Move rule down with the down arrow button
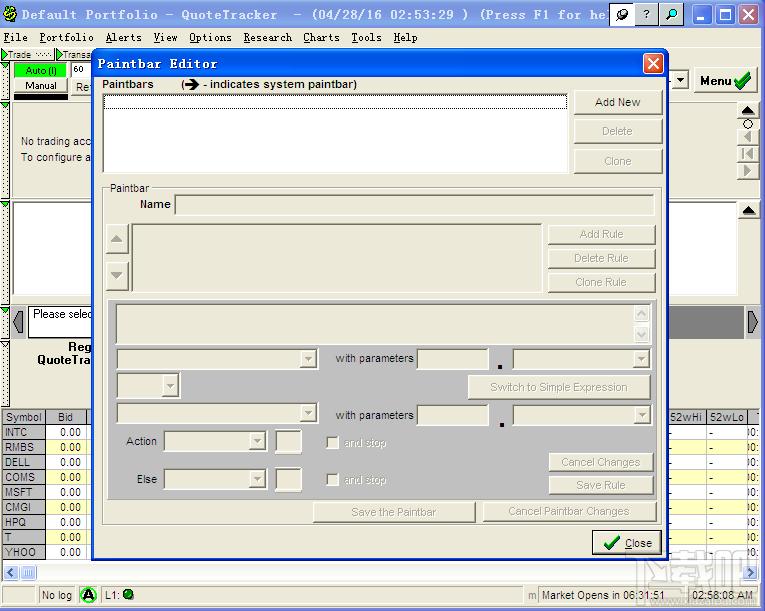 [117, 276]
